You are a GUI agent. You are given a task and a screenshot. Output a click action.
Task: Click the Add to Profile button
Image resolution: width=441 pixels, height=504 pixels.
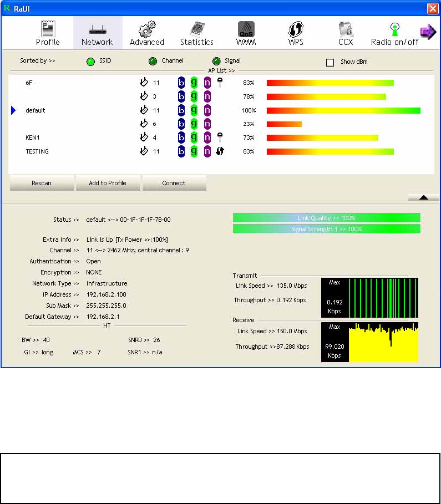(x=108, y=183)
